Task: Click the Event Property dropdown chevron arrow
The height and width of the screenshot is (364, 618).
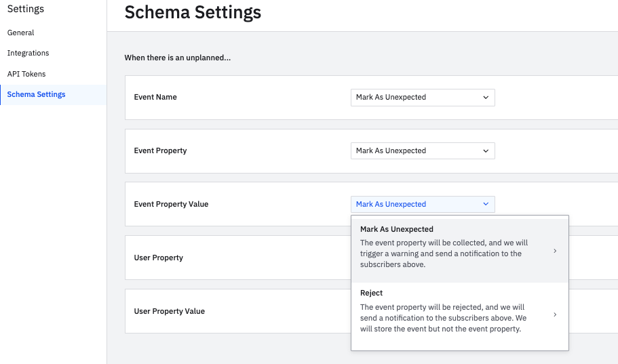Action: pyautogui.click(x=486, y=151)
